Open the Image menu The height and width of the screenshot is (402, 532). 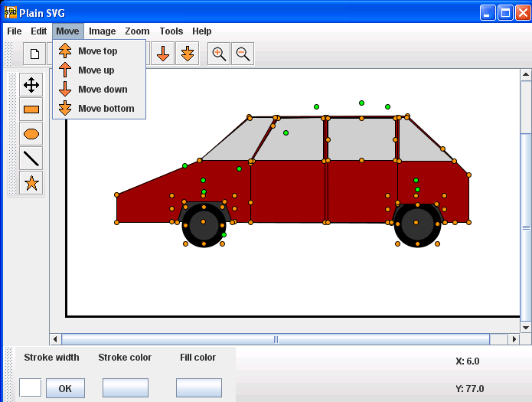click(102, 31)
